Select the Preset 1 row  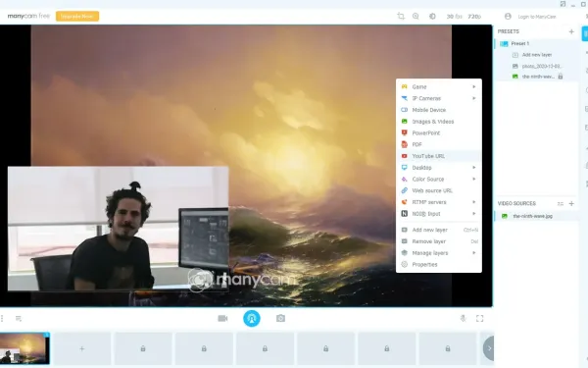click(x=537, y=43)
